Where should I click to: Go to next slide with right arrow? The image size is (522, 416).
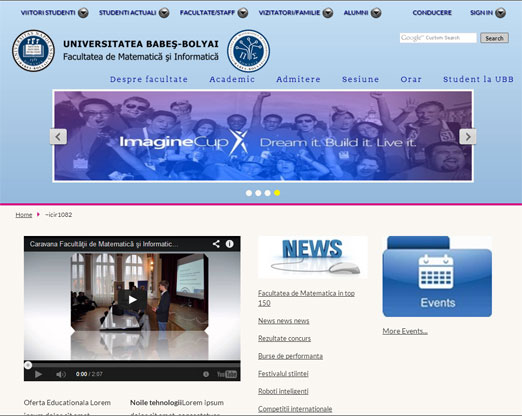pos(468,136)
